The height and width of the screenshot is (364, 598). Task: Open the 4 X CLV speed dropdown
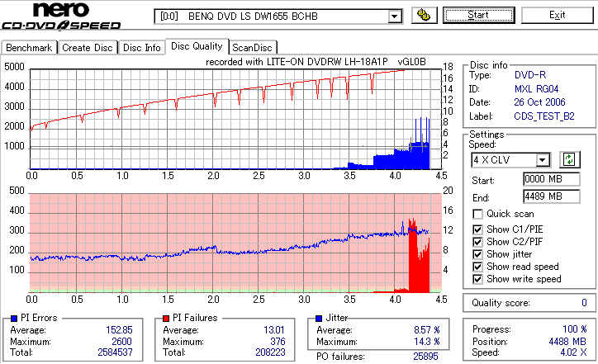(x=543, y=159)
